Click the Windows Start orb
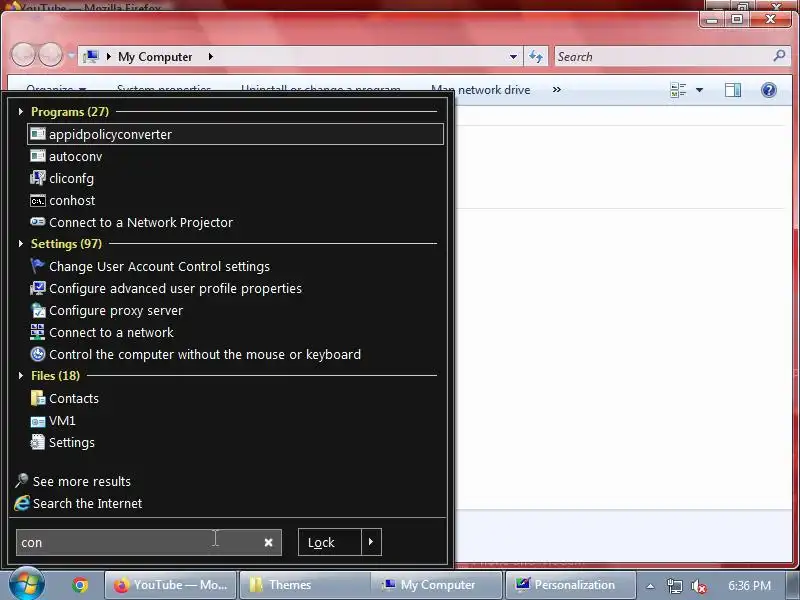The width and height of the screenshot is (800, 600). point(27,584)
